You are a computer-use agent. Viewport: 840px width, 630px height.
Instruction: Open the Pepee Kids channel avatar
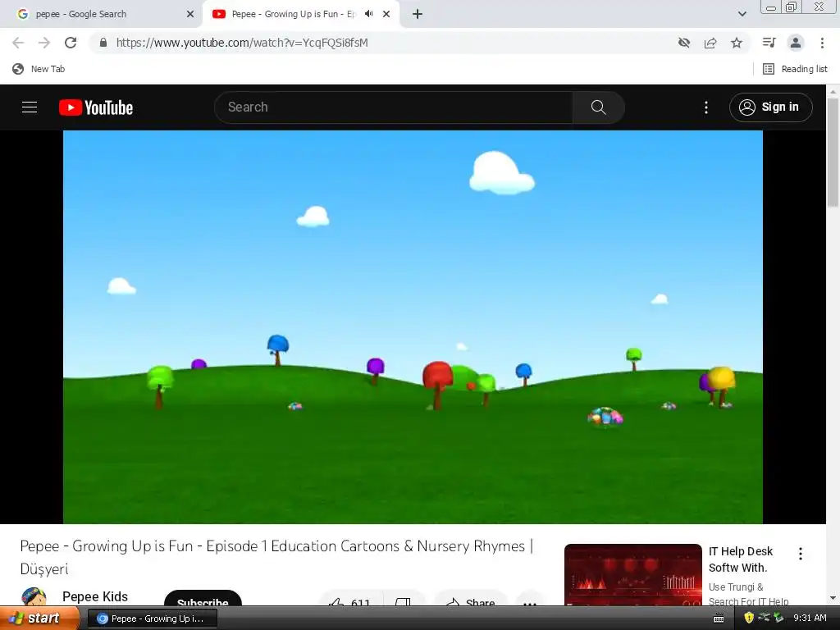click(34, 596)
